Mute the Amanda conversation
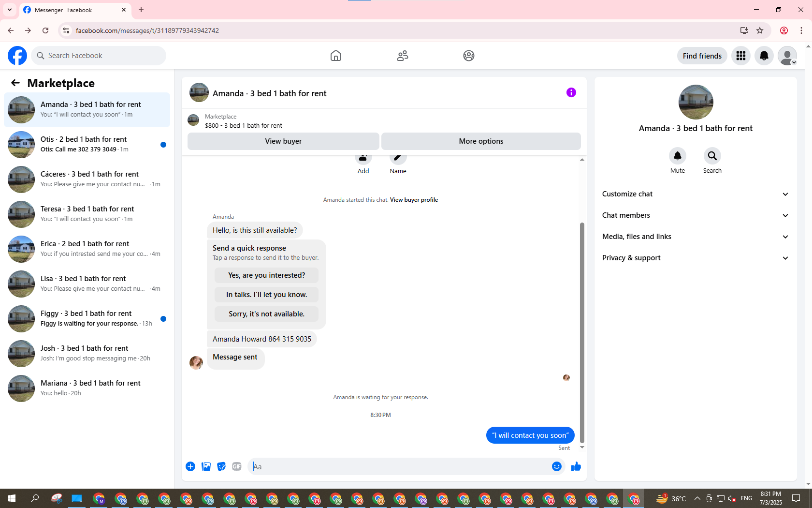This screenshot has width=812, height=508. (x=678, y=156)
